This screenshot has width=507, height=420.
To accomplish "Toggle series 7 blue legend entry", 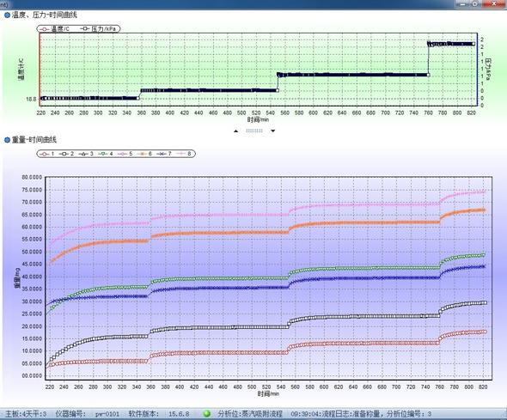I will click(x=164, y=154).
